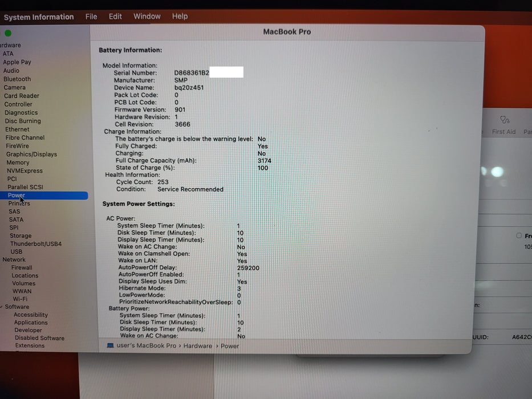Click the First Aid stethoscope icon
Image resolution: width=532 pixels, height=399 pixels.
pos(505,120)
